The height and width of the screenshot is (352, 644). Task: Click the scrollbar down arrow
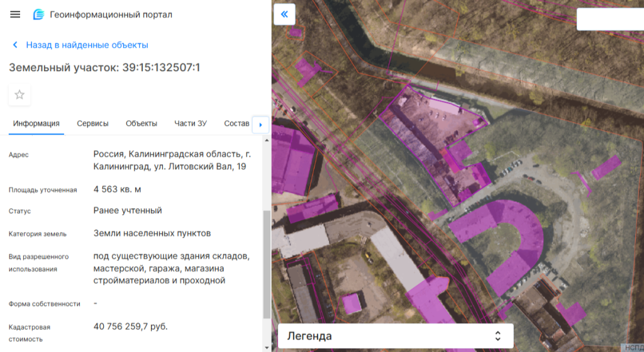(x=267, y=347)
